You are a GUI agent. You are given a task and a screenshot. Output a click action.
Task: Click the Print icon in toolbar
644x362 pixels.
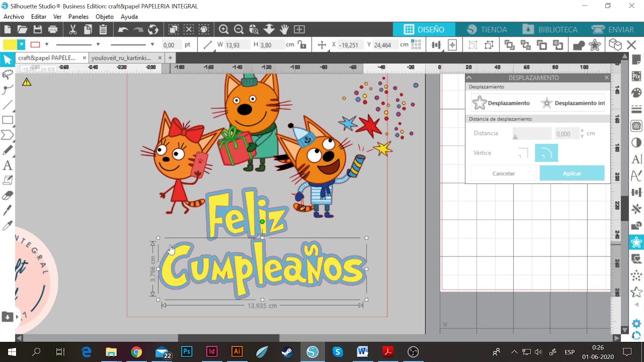[x=53, y=29]
